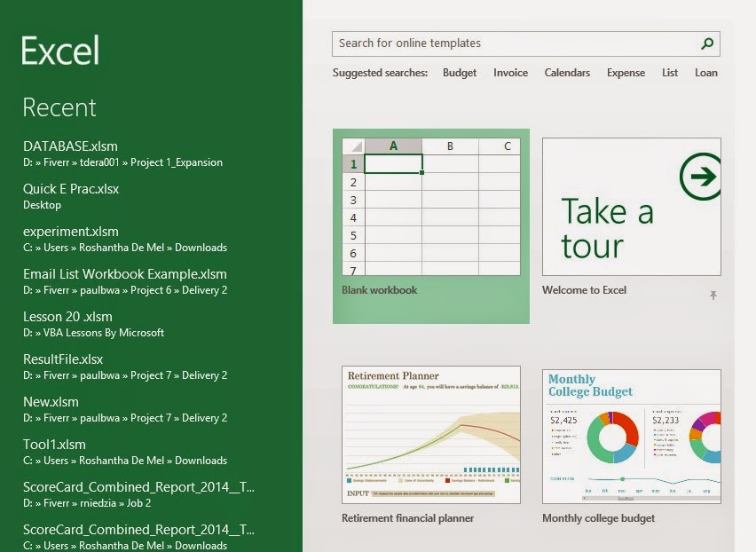Click the search magnifying glass icon
This screenshot has width=756, height=552.
click(x=705, y=43)
